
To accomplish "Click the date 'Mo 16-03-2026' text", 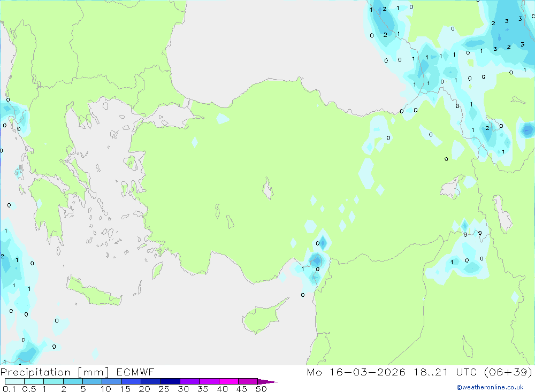I will (x=356, y=372).
